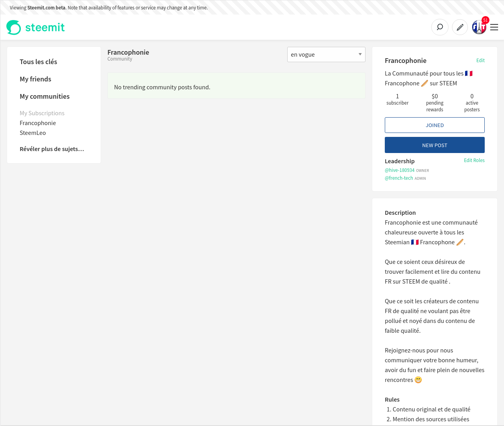This screenshot has height=426, width=504.
Task: Open @french-tech admin profile
Action: click(399, 178)
